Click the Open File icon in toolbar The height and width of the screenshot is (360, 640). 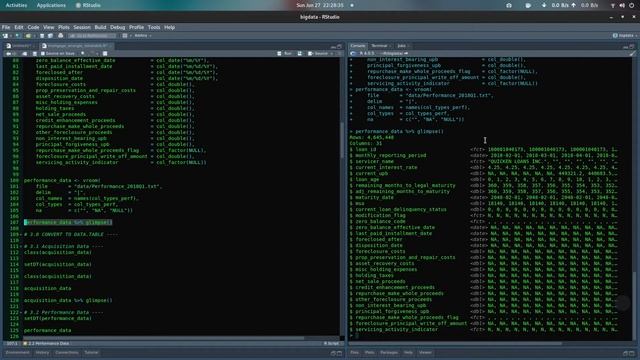pos(28,36)
